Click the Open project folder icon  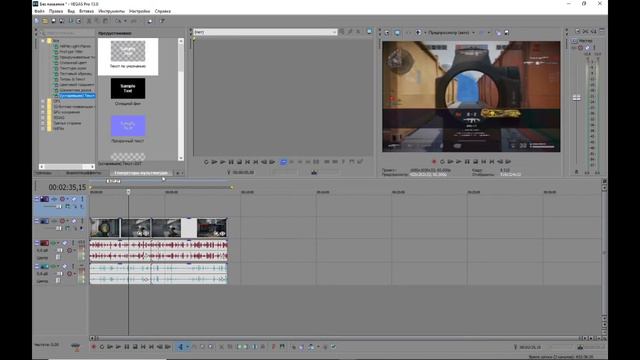click(45, 21)
